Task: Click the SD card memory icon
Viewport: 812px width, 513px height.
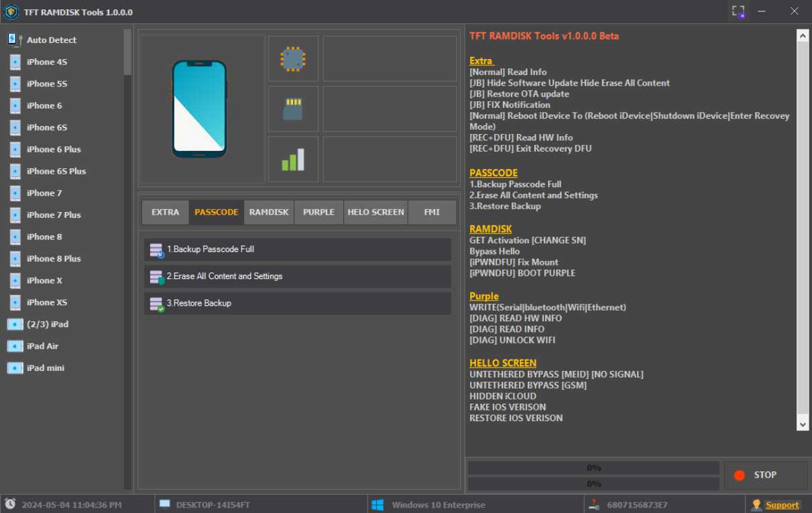Action: pyautogui.click(x=293, y=109)
